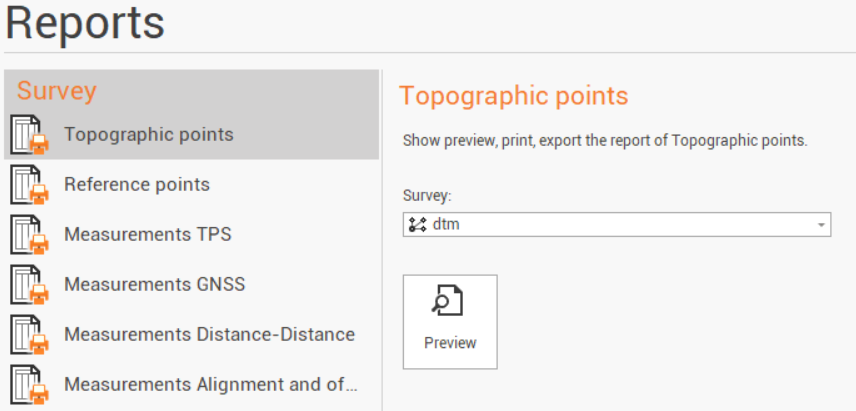The height and width of the screenshot is (411, 856).
Task: Click the survey icon next to dtm
Action: point(418,225)
